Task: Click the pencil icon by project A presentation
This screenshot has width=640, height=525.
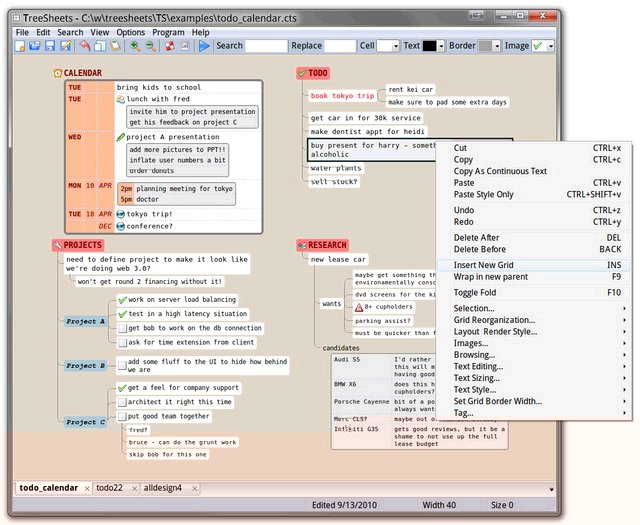Action: pos(121,137)
